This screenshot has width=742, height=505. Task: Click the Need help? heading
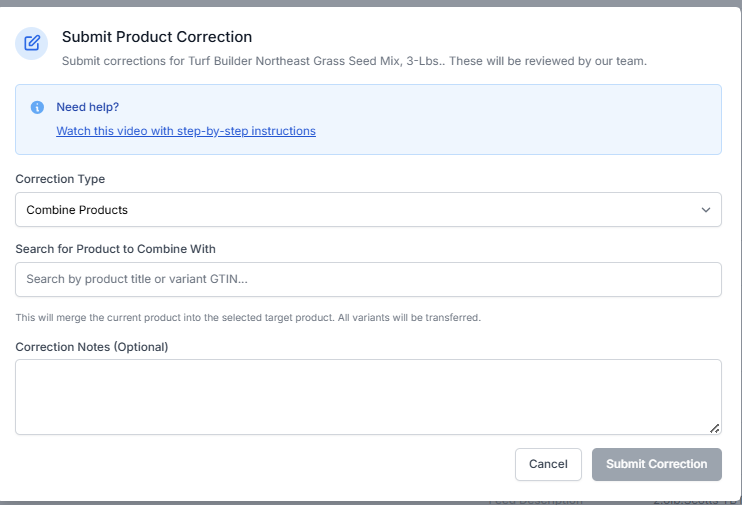[88, 107]
